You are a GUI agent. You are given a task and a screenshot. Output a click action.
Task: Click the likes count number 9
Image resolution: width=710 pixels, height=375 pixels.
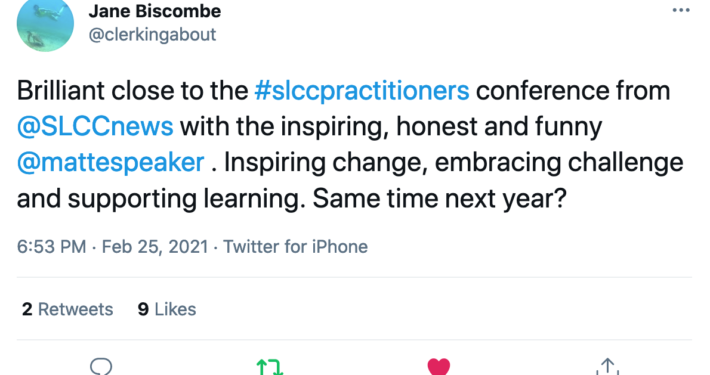143,309
